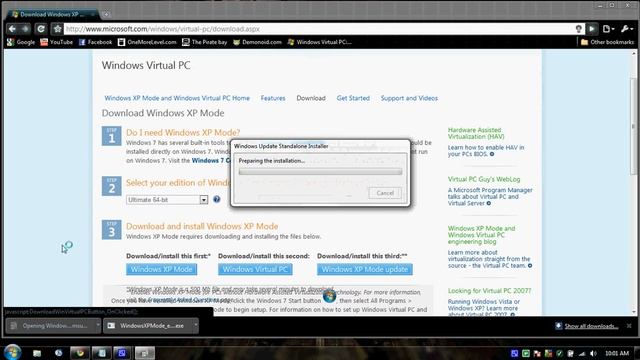Open the Google bookmark
This screenshot has width=640, height=360.
pyautogui.click(x=21, y=42)
